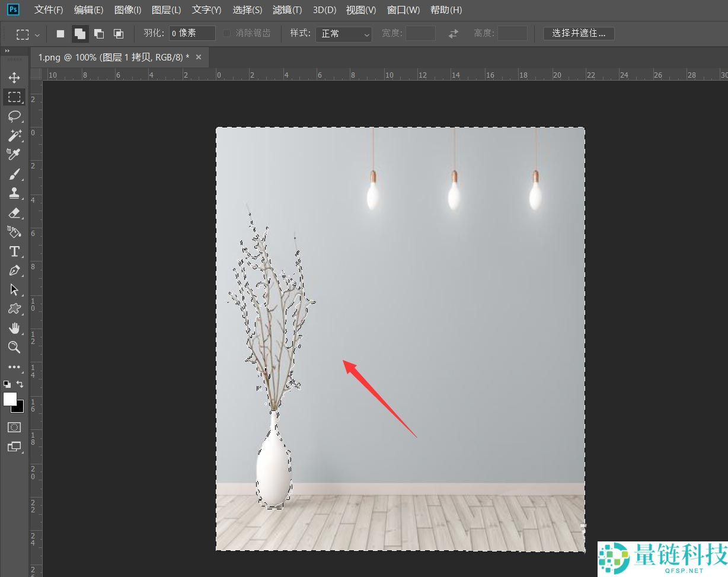
Task: Click the 羽化 feather input field
Action: click(x=192, y=34)
